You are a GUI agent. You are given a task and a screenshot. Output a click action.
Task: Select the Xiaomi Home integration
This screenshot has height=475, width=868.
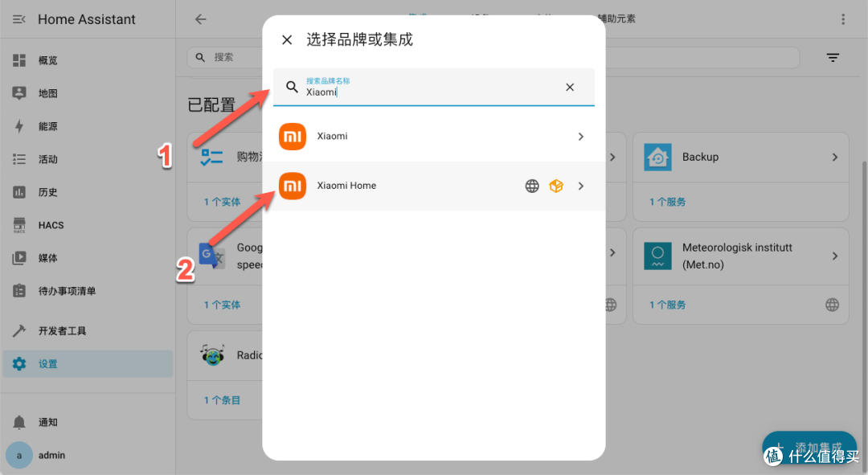click(x=433, y=186)
